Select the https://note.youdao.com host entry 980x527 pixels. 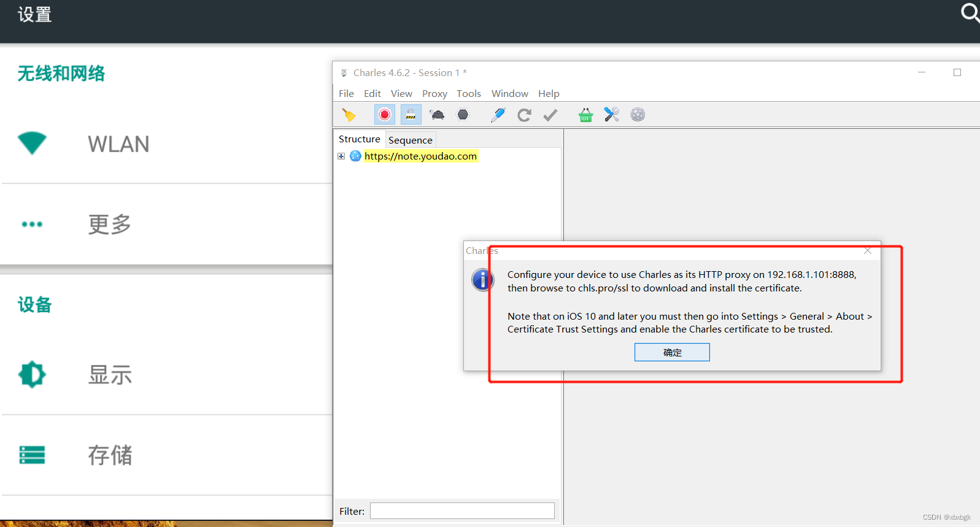tap(420, 156)
